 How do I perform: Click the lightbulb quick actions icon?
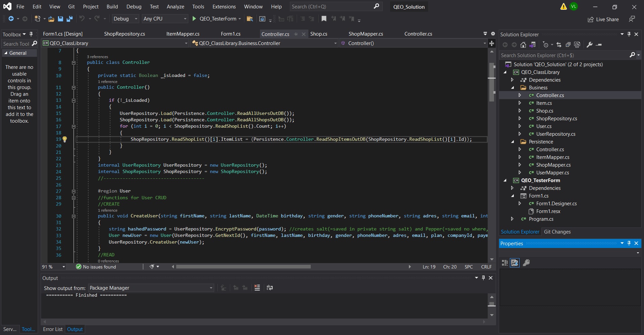(65, 139)
